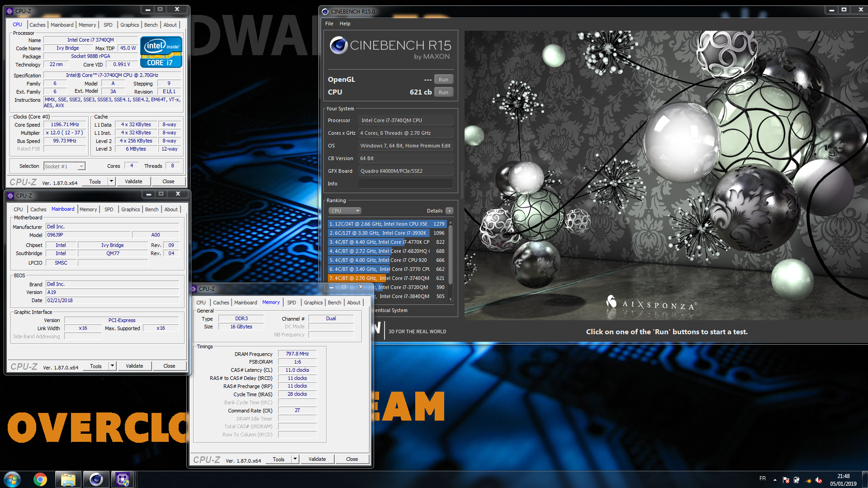The height and width of the screenshot is (488, 868).
Task: Select ranking row Xeon X5650 score 1279
Action: tap(387, 224)
